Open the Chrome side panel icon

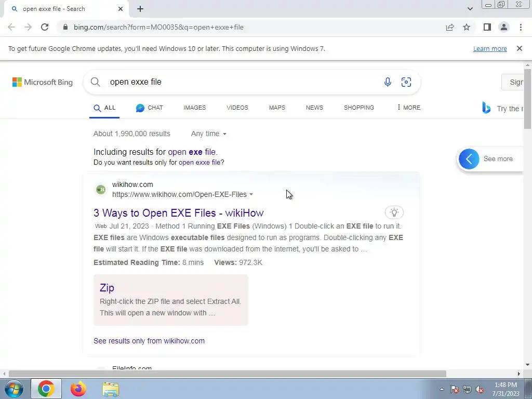pos(487,27)
